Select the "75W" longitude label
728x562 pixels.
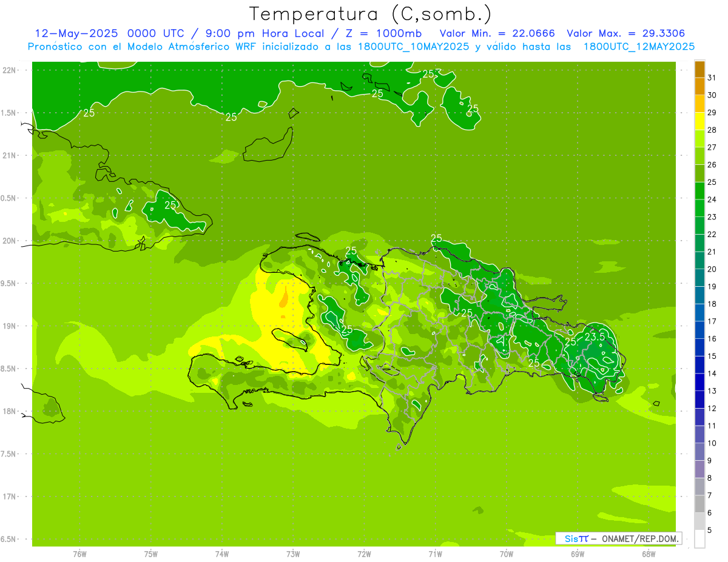pos(150,554)
